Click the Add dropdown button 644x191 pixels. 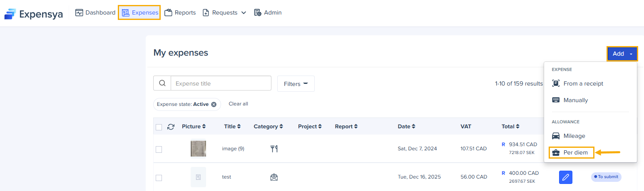(622, 54)
